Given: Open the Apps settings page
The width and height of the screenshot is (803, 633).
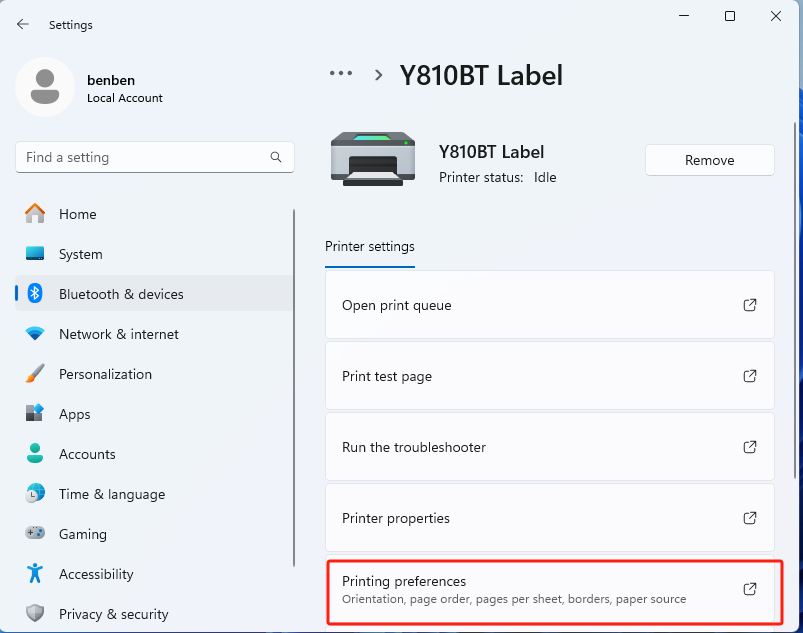Looking at the screenshot, I should pyautogui.click(x=154, y=414).
